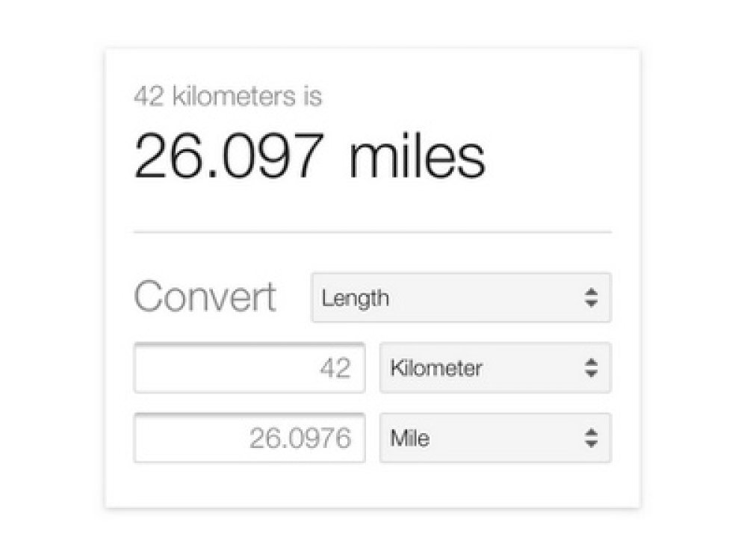The width and height of the screenshot is (747, 560).
Task: Open the Kilometer unit dropdown
Action: click(495, 367)
